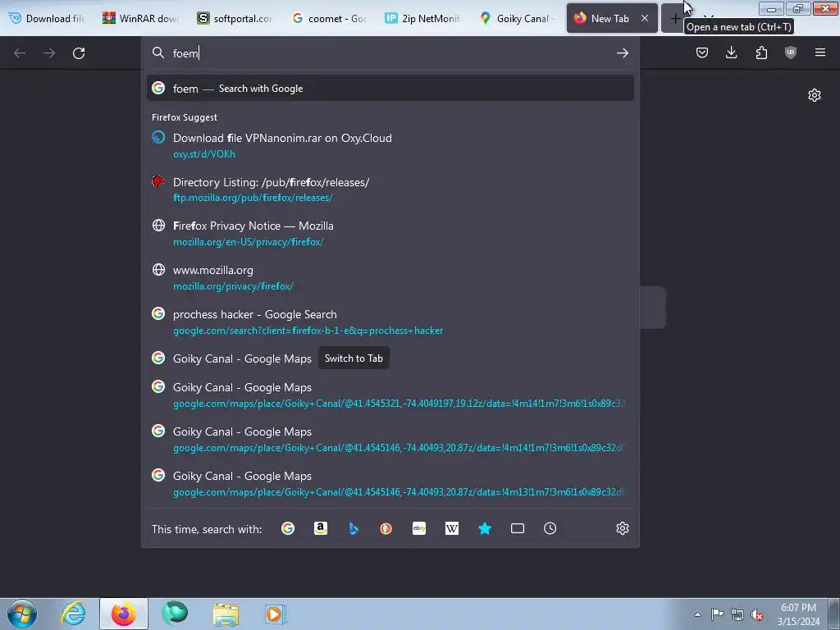Switch to coomet Google tab
This screenshot has width=840, height=630.
coord(330,18)
